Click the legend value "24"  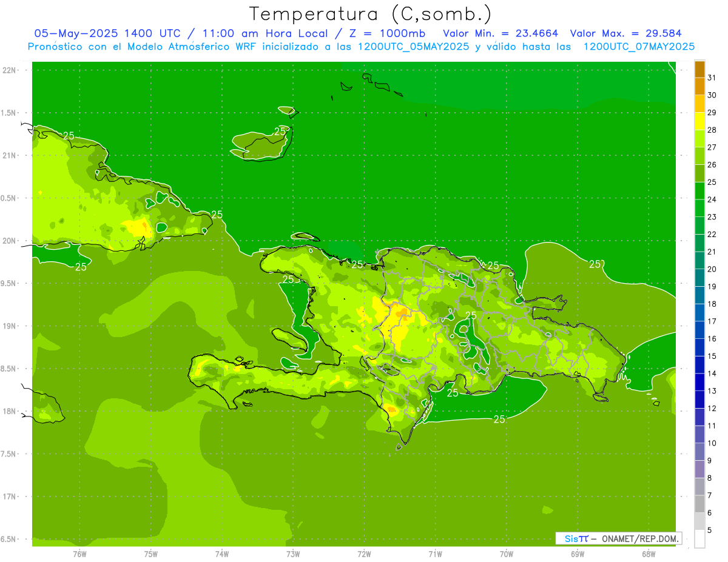click(x=712, y=199)
